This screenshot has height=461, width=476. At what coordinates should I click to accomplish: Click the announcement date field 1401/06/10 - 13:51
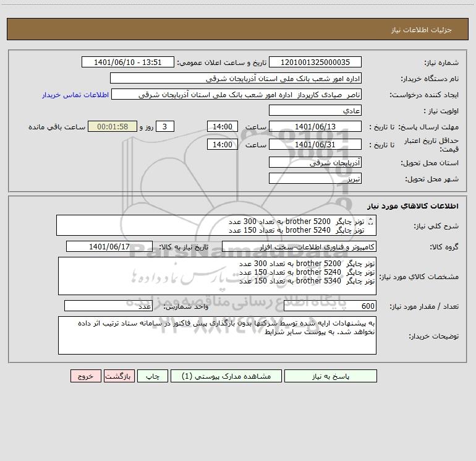[x=128, y=62]
